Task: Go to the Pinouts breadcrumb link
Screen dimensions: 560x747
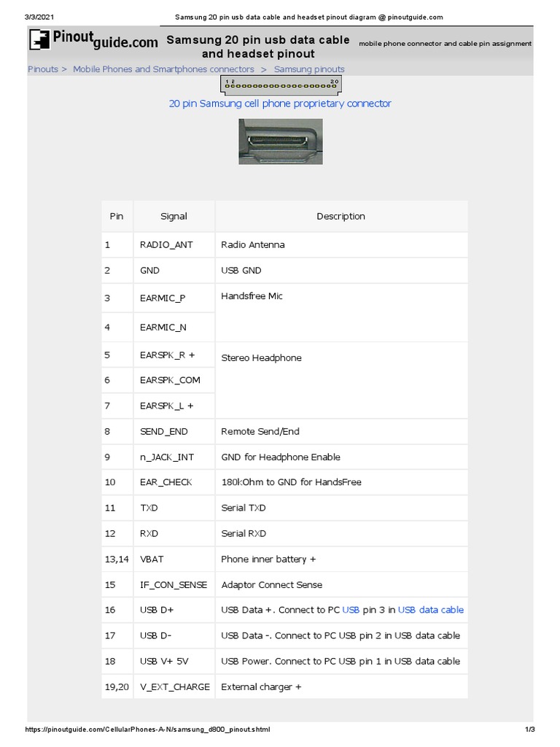Action: (43, 69)
